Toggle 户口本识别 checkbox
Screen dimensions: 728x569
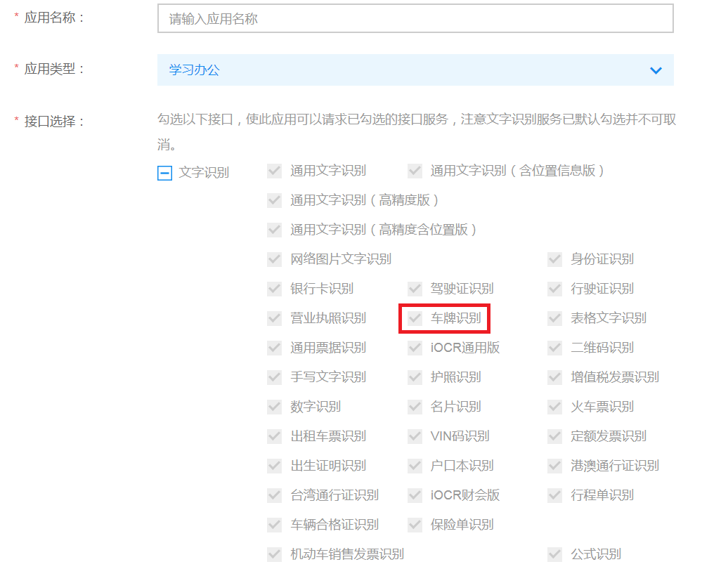[x=415, y=466]
